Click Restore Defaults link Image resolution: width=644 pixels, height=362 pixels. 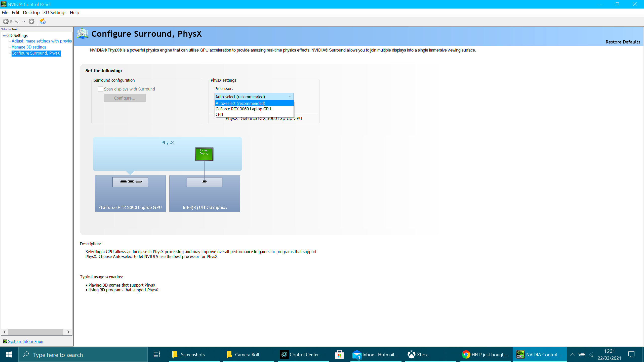coord(623,42)
